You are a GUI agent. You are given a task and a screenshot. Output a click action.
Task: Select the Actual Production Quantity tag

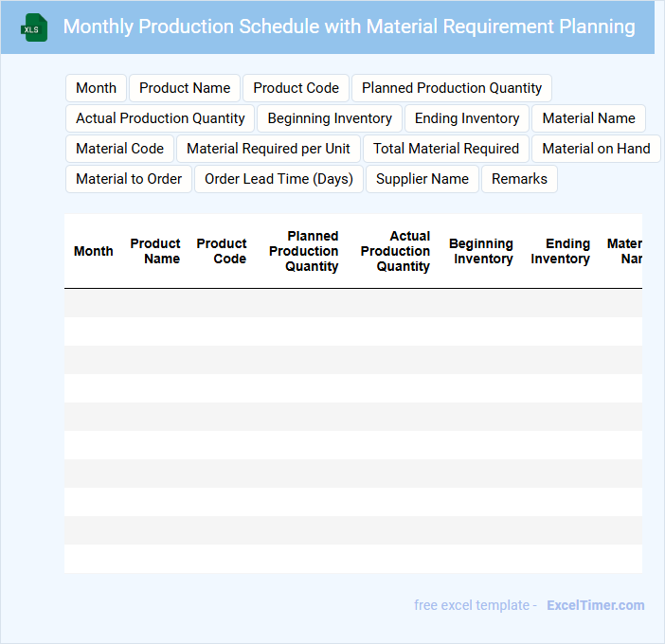pyautogui.click(x=160, y=118)
